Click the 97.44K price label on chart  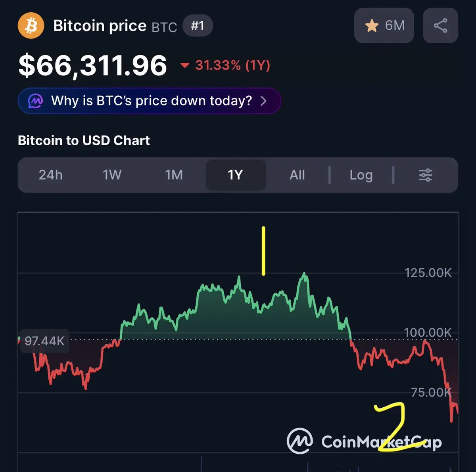point(44,341)
